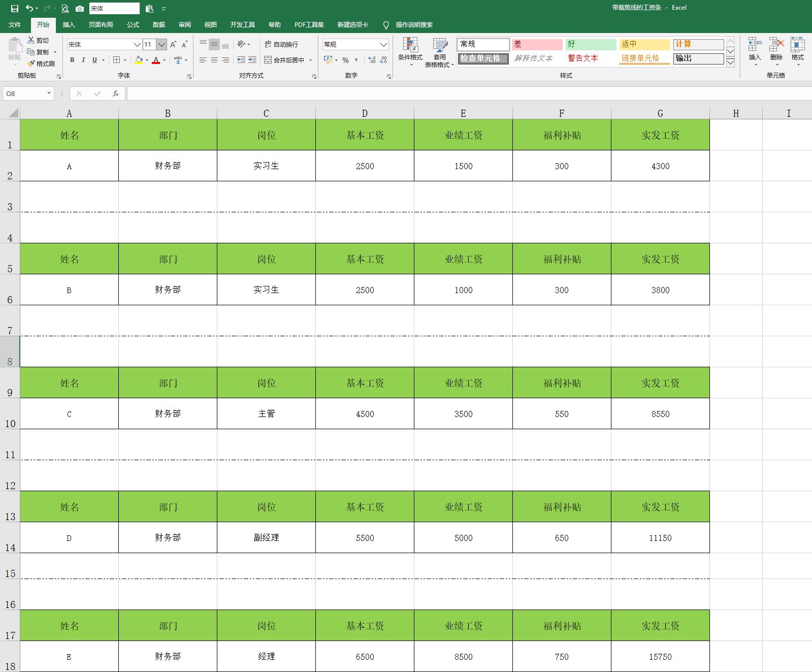The image size is (812, 672).
Task: Click the Select All corner triangle
Action: [x=13, y=113]
